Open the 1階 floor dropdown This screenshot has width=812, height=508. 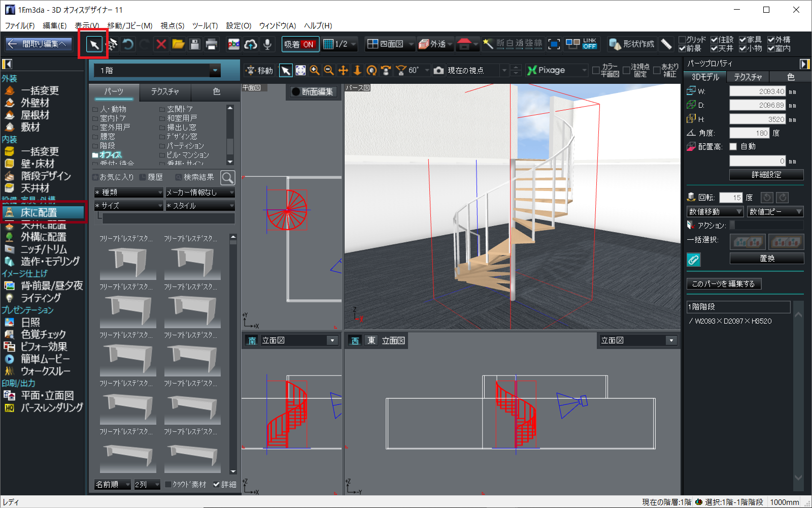click(x=215, y=71)
